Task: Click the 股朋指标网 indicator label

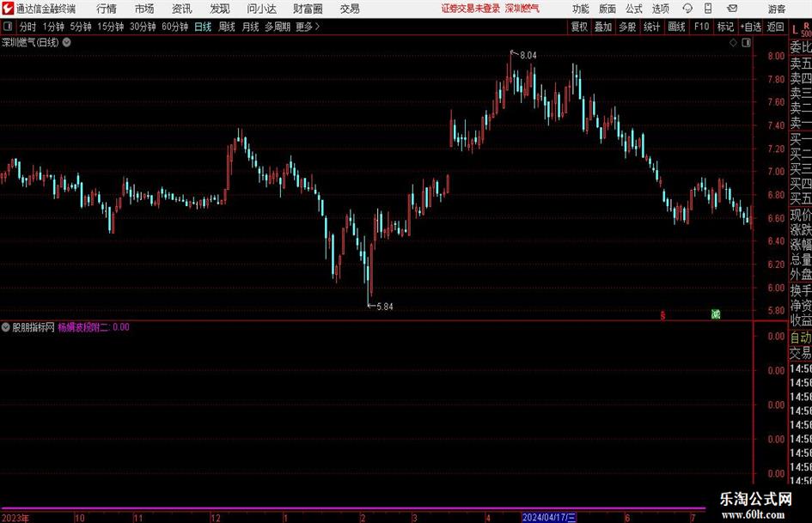Action: click(34, 327)
